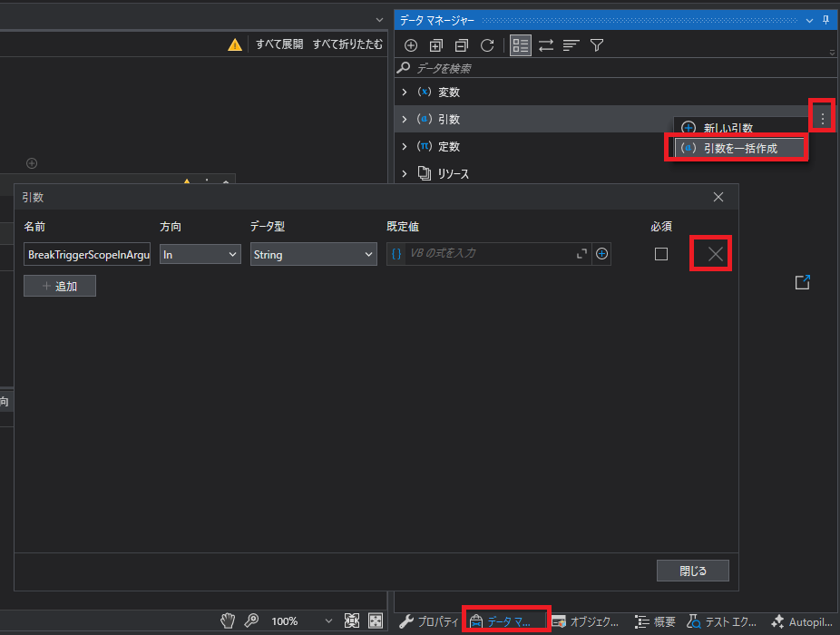Click the plus circle on the designer canvas
Image resolution: width=840 pixels, height=635 pixels.
point(32,163)
